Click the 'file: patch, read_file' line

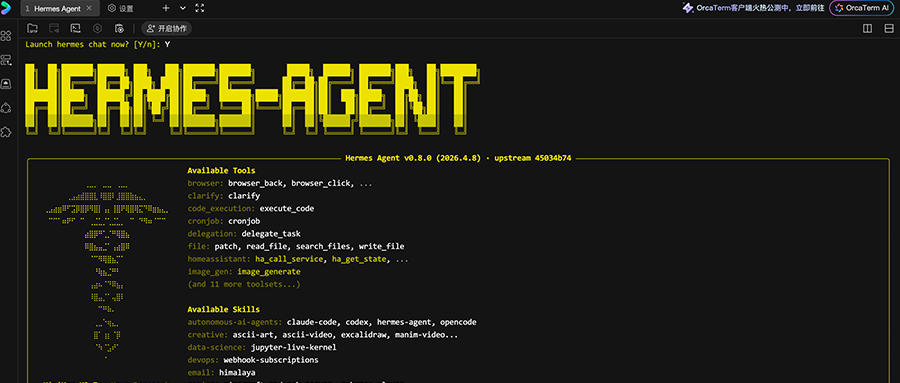point(296,246)
